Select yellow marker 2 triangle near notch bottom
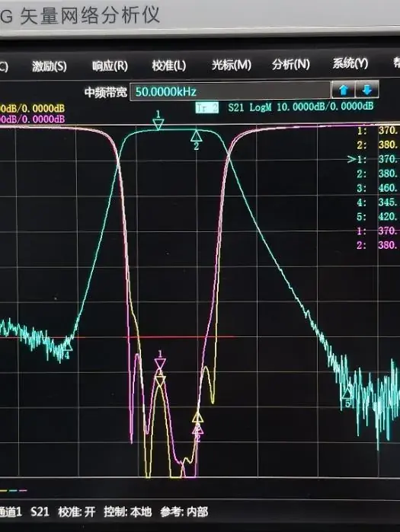This screenshot has width=400, height=532. point(197,416)
